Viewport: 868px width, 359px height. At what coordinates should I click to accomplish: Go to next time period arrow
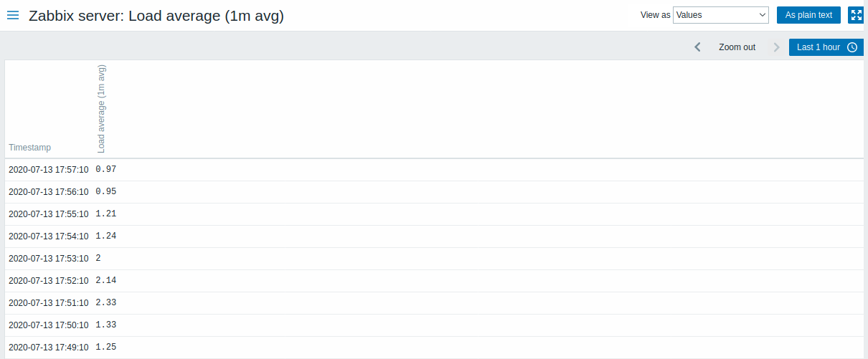click(776, 47)
